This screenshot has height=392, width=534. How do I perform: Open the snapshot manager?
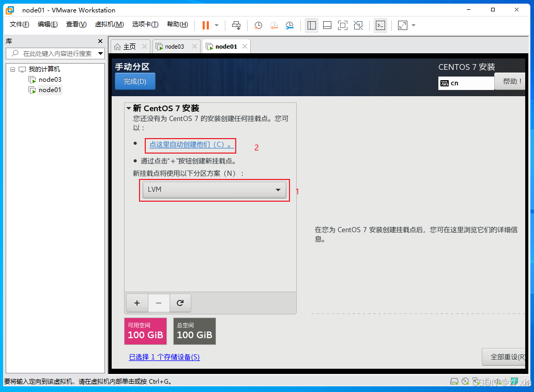(x=289, y=25)
